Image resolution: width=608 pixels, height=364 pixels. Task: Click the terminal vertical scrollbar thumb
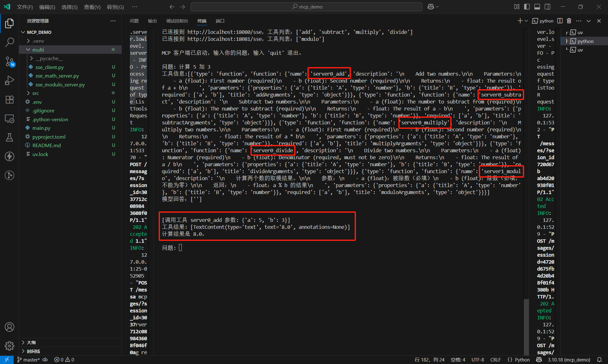(x=526, y=327)
